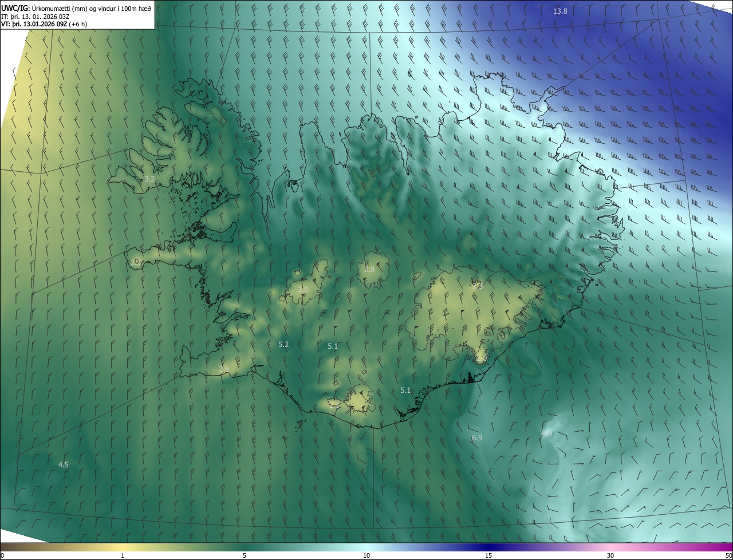Click the 4.5 value label over the southwest sea

point(64,464)
